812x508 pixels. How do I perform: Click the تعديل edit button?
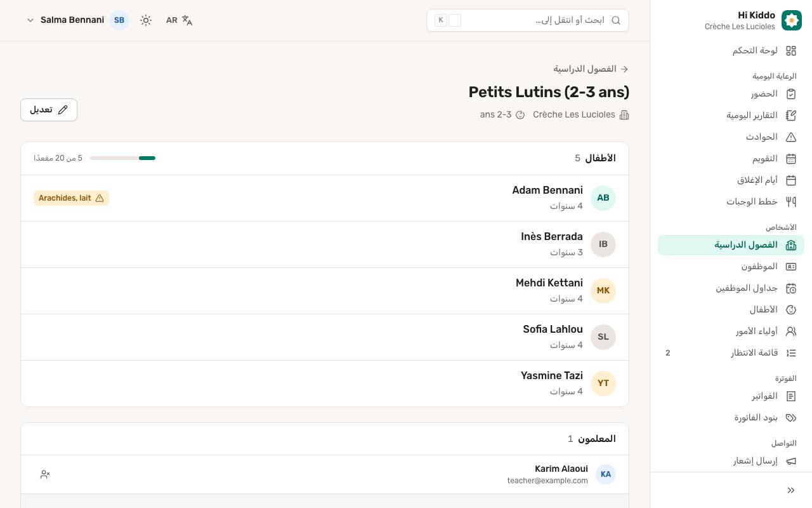49,110
